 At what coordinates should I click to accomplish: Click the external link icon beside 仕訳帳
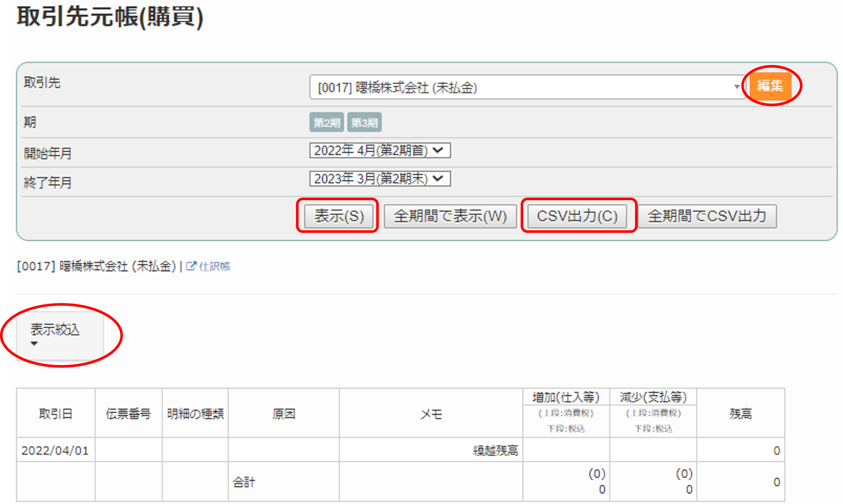191,266
